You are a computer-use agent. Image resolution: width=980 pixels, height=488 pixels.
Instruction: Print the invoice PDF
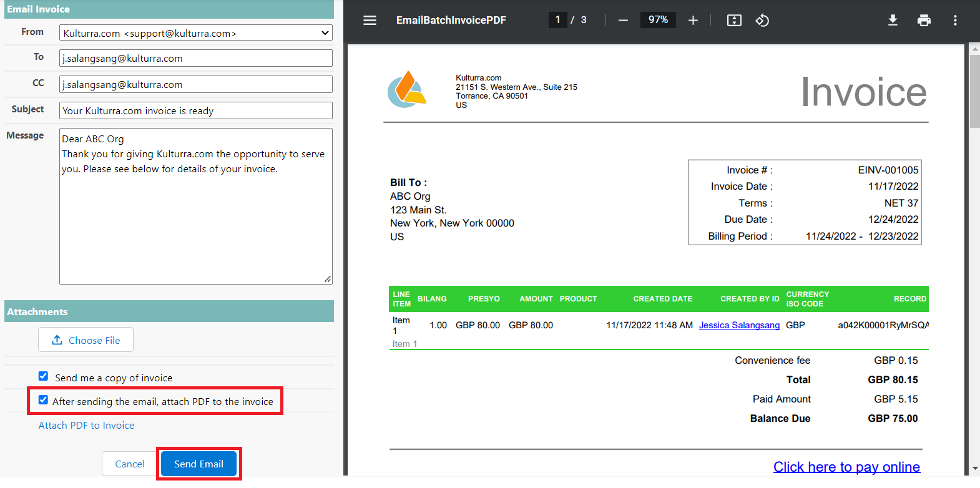(x=924, y=21)
